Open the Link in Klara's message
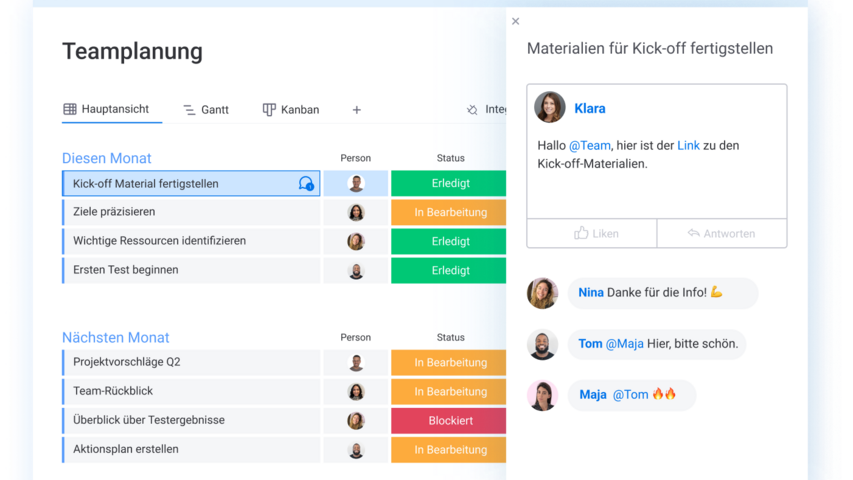Screen dimensions: 853x480 point(688,146)
